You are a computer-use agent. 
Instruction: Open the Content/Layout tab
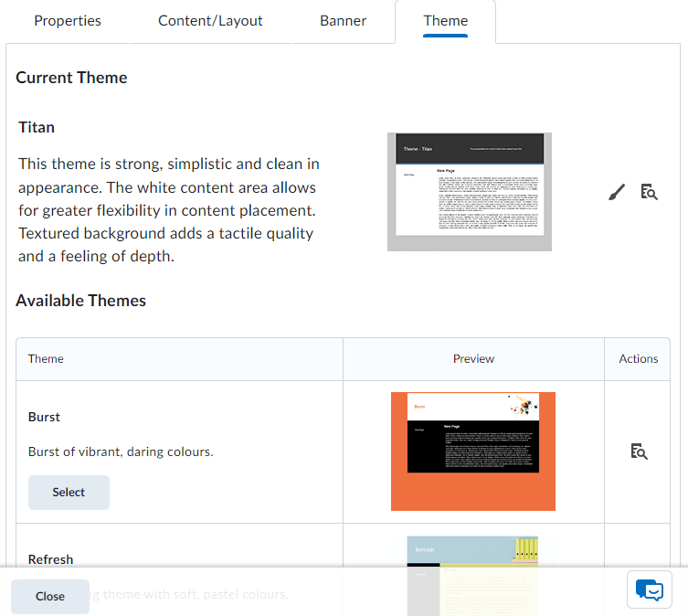(x=210, y=20)
